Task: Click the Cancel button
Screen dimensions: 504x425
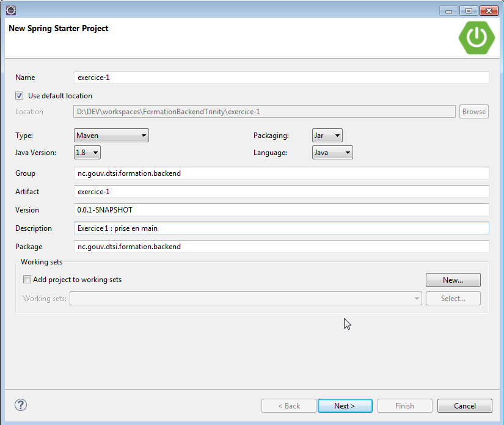Action: [464, 405]
